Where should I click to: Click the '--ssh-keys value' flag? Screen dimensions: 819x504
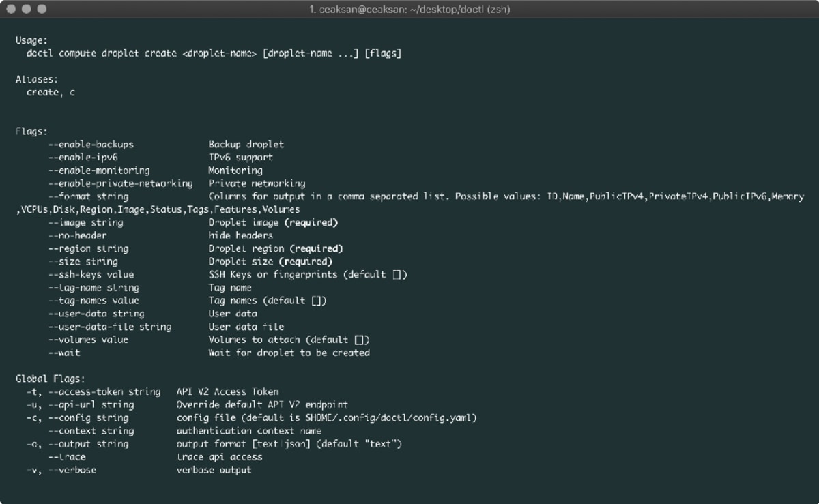pos(91,274)
